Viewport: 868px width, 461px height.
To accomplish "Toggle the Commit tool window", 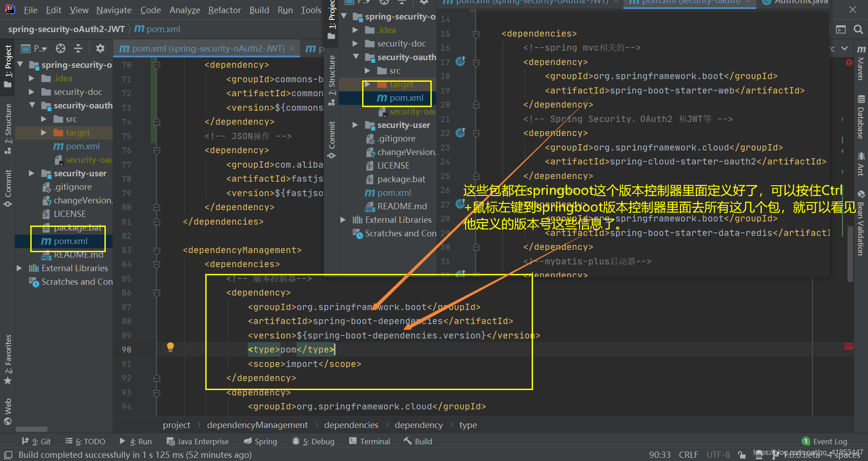I will [x=8, y=188].
